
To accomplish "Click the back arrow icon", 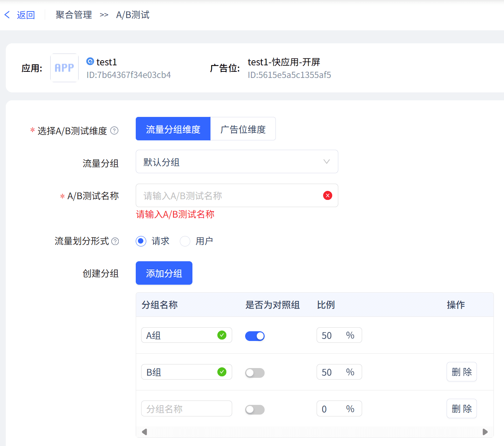I will [7, 15].
